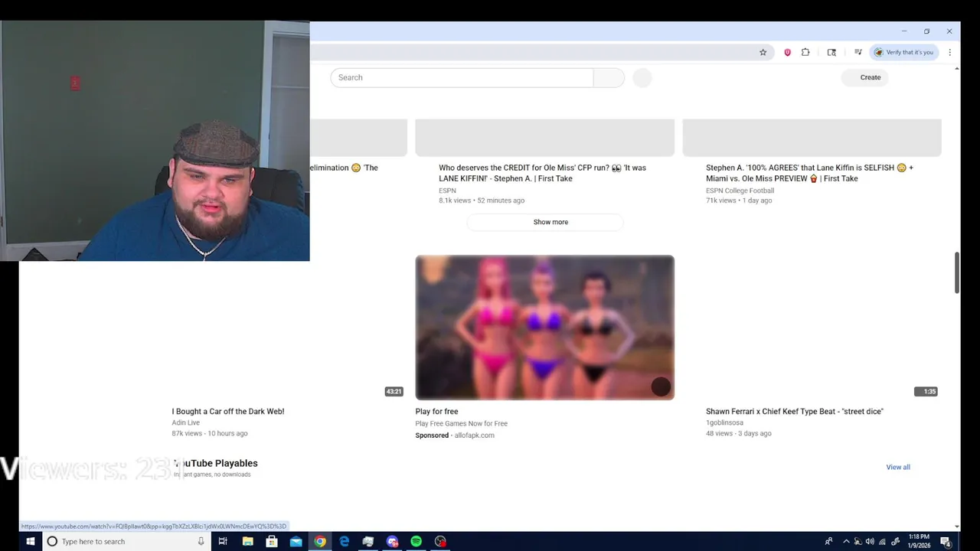Open the Adin Live channel link
The image size is (980, 551).
(186, 422)
